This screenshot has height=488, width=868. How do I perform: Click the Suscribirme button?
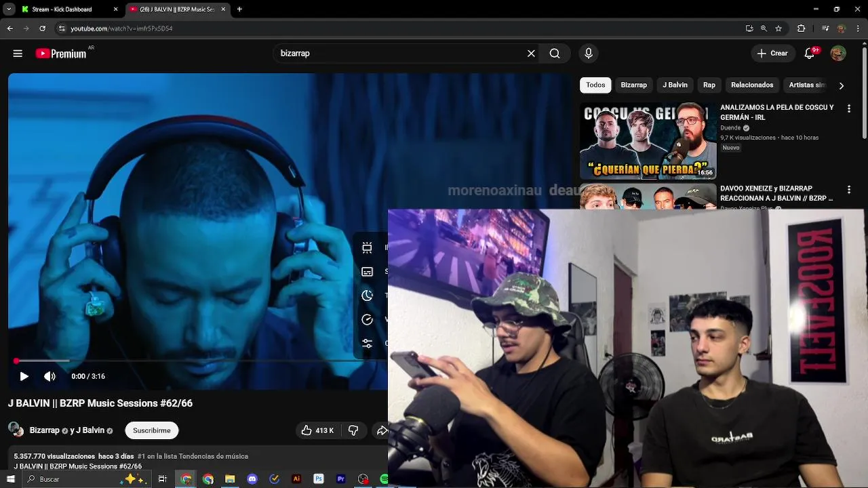152,430
